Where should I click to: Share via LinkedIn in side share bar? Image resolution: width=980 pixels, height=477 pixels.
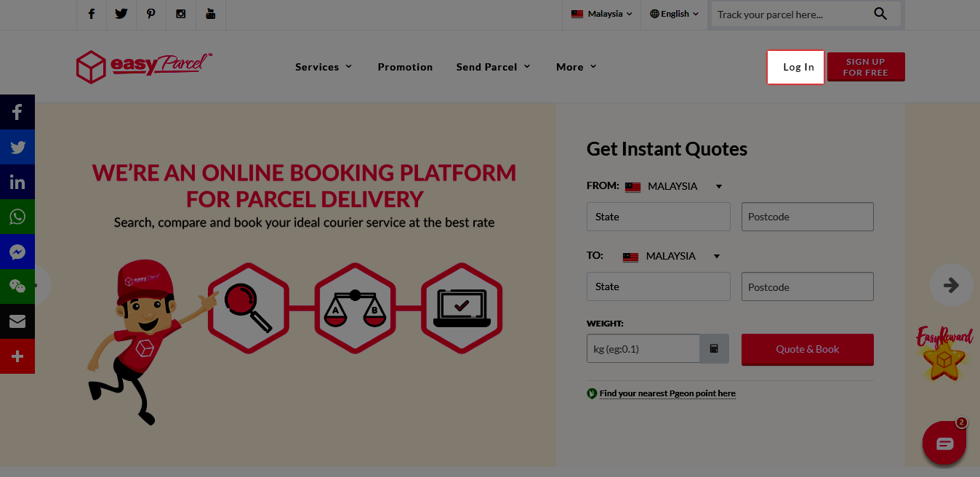pyautogui.click(x=17, y=182)
